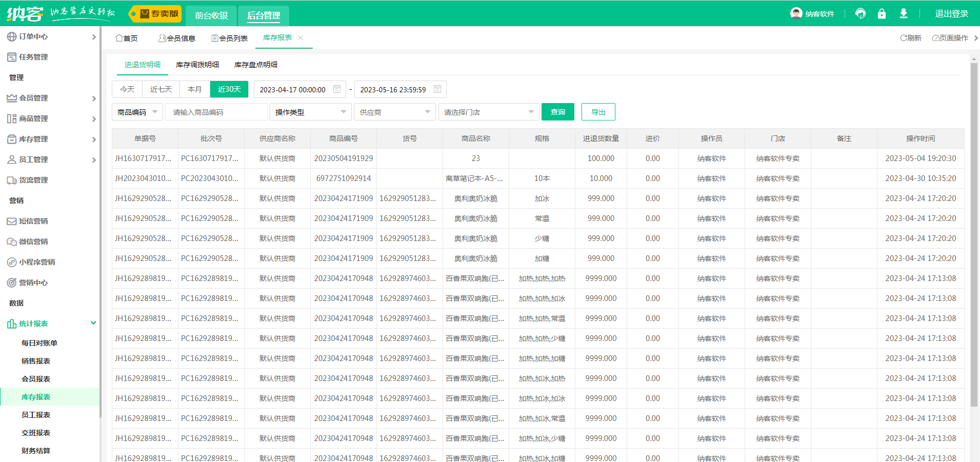Image resolution: width=980 pixels, height=462 pixels.
Task: Click the customer service headset icon
Action: pyautogui.click(x=861, y=13)
